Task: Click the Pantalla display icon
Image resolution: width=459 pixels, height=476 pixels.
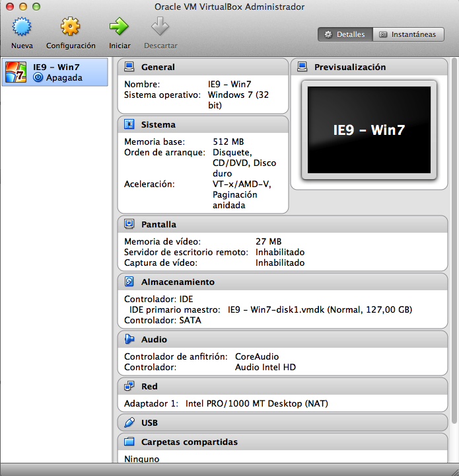Action: point(129,224)
